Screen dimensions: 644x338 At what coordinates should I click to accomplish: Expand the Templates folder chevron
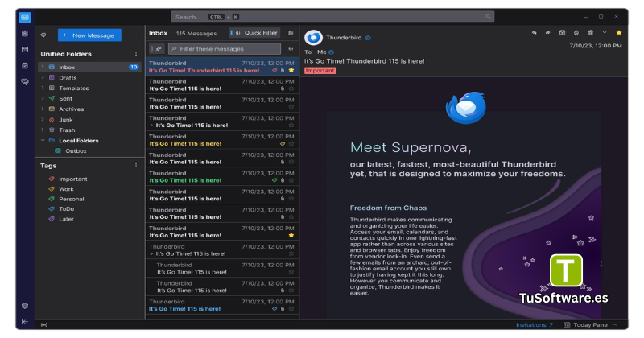click(x=43, y=88)
